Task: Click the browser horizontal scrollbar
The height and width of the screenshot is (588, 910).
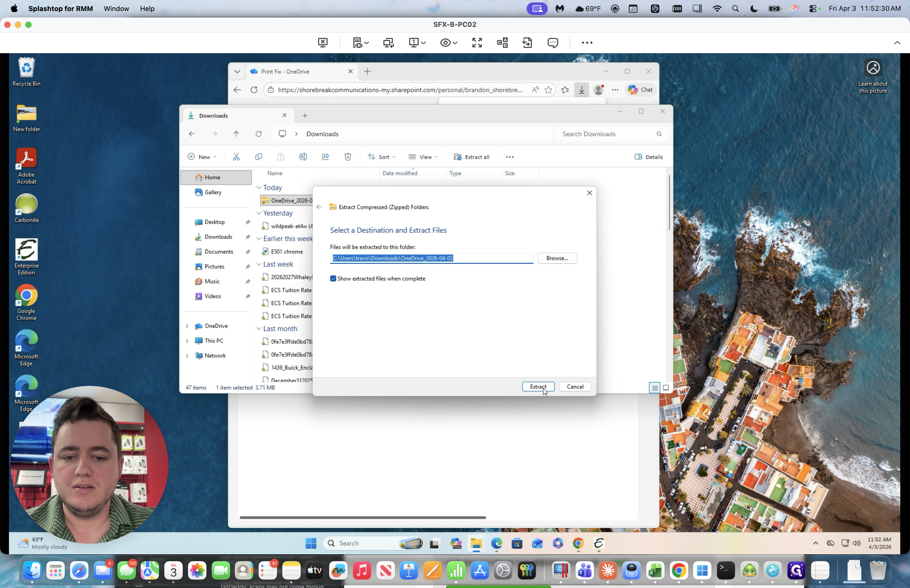Action: point(362,517)
